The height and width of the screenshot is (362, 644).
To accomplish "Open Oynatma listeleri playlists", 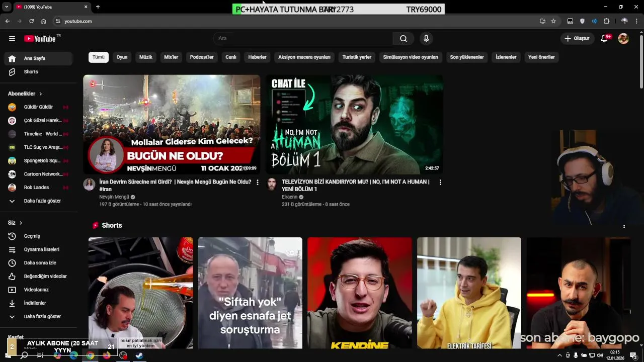I will point(38,249).
